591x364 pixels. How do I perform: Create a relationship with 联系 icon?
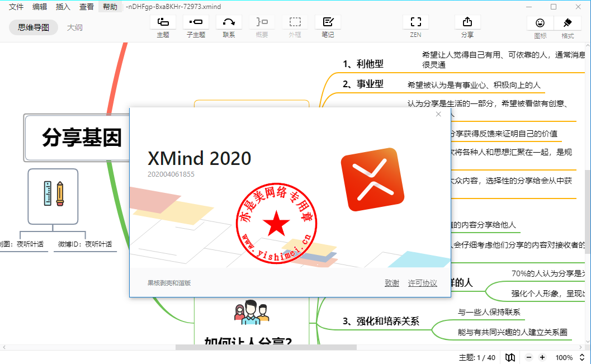tap(229, 22)
